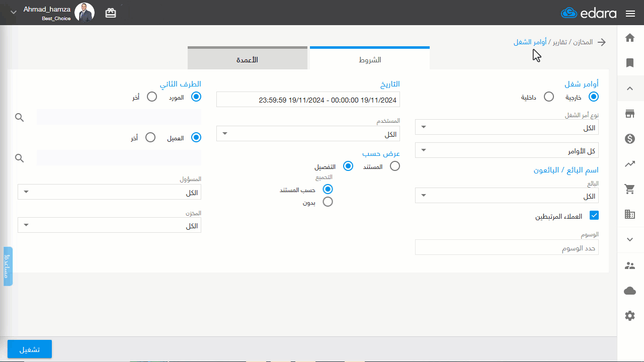Open the bookmarks sidebar icon

coord(629,63)
